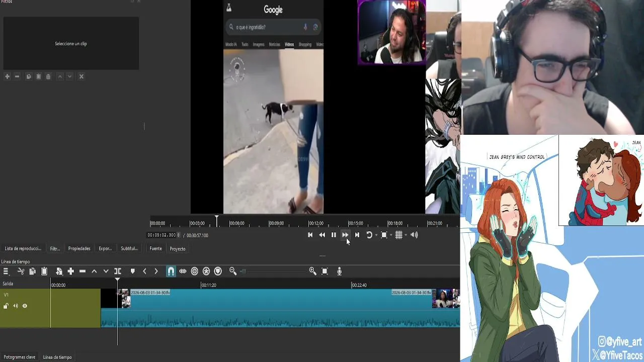Zoom out the timeline

pos(233,271)
